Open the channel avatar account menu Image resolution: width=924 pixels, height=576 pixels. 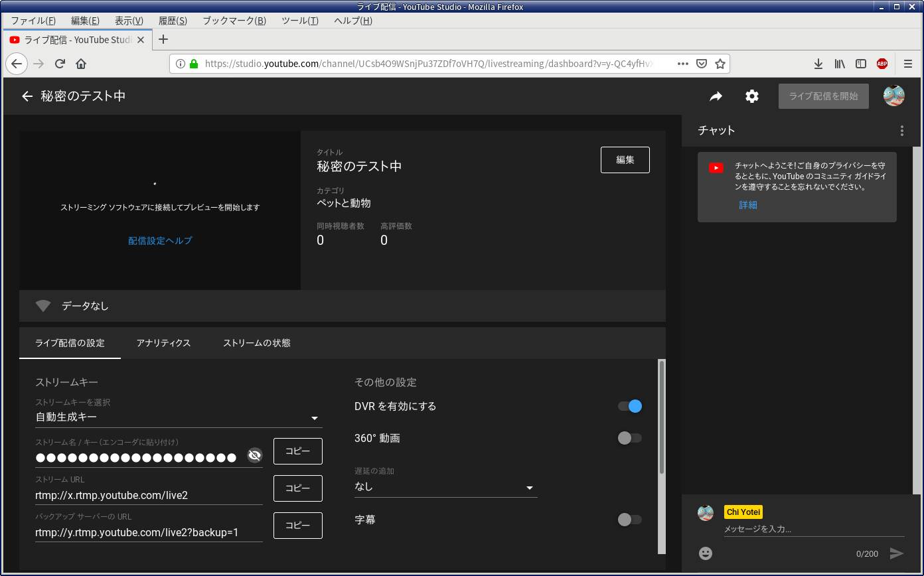[894, 96]
